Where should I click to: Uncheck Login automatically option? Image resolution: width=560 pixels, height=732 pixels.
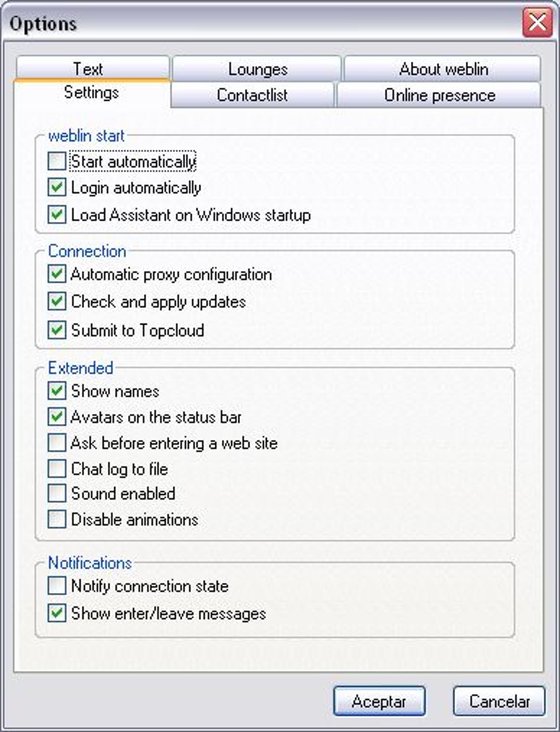click(57, 188)
